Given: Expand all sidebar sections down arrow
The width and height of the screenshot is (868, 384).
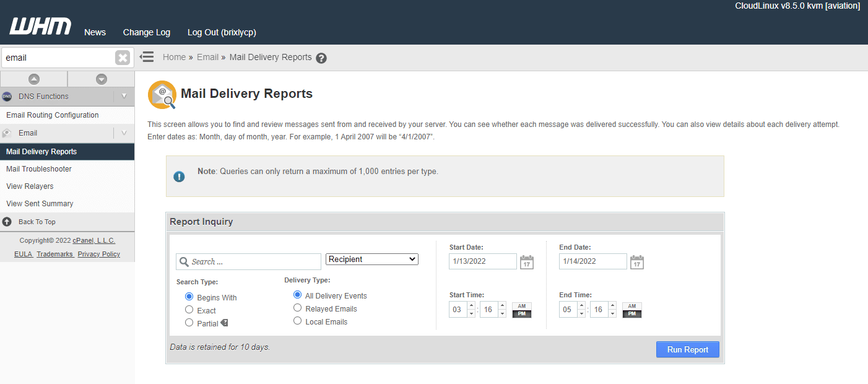Looking at the screenshot, I should 102,79.
